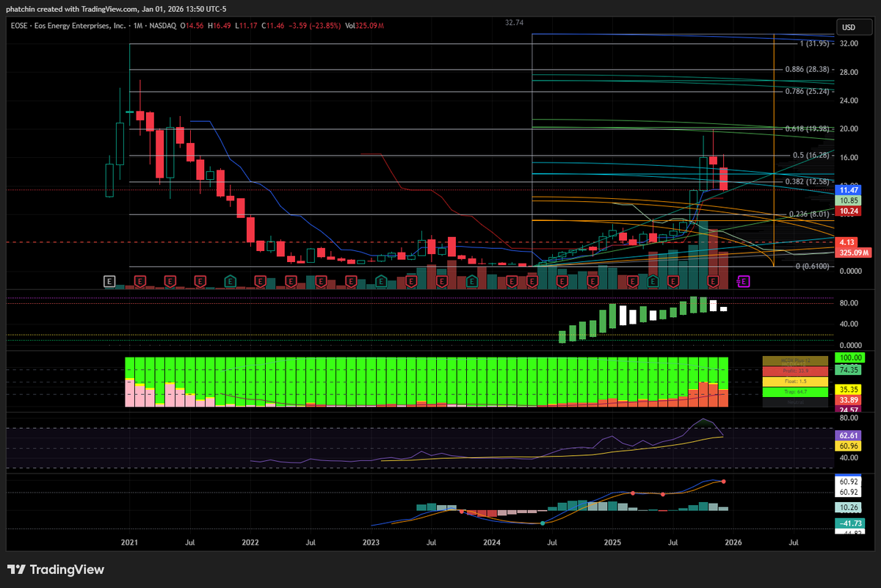881x588 pixels.
Task: Click the 32.74 high price label atop chart
Action: coord(514,23)
